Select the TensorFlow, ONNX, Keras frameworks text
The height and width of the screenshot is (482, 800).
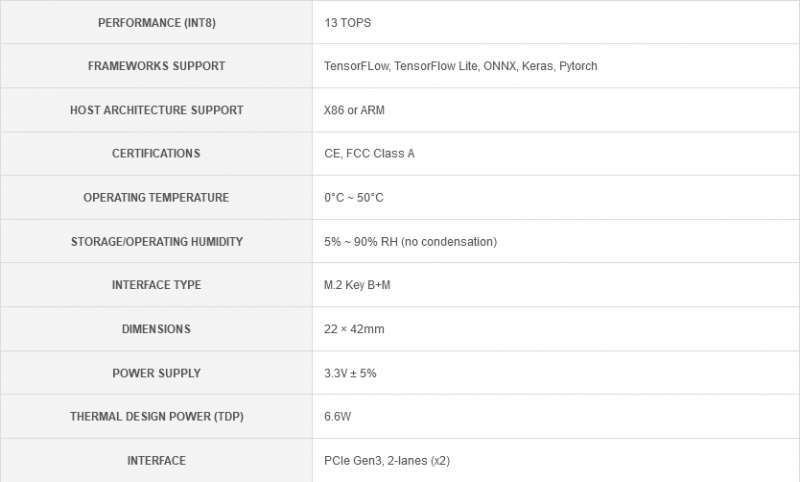(461, 66)
